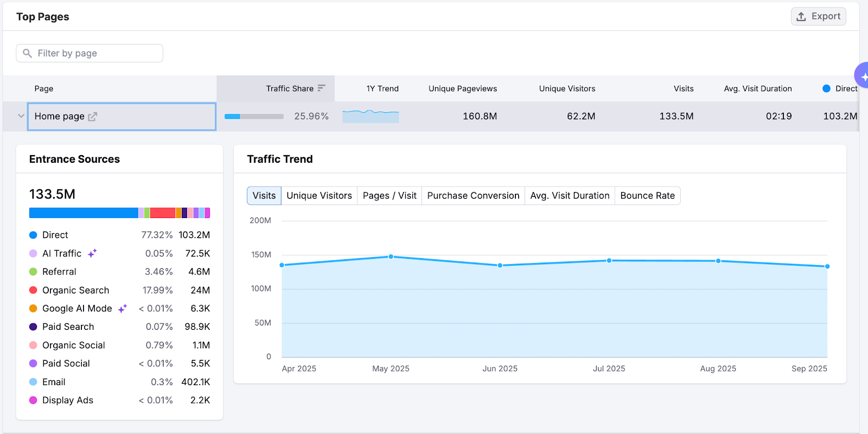Select the Visits tab
This screenshot has height=434, width=868.
tap(264, 196)
